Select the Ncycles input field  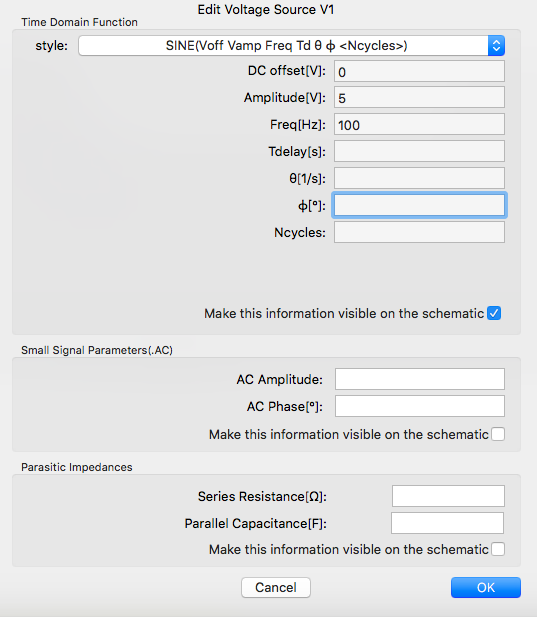419,232
